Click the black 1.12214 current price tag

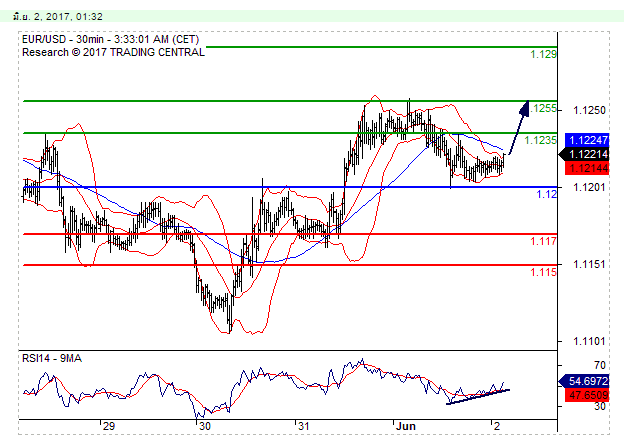584,154
